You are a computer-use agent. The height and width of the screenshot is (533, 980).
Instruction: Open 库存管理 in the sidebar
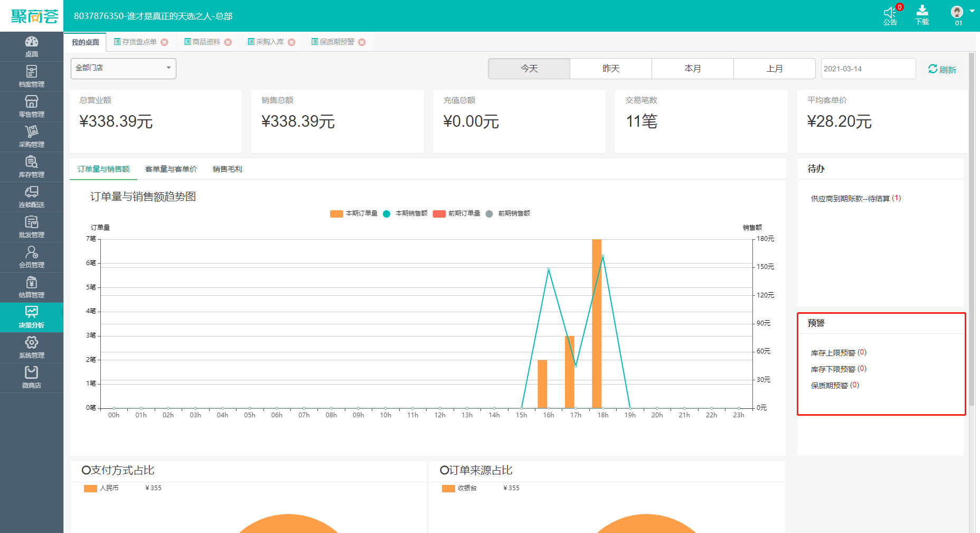(x=32, y=167)
